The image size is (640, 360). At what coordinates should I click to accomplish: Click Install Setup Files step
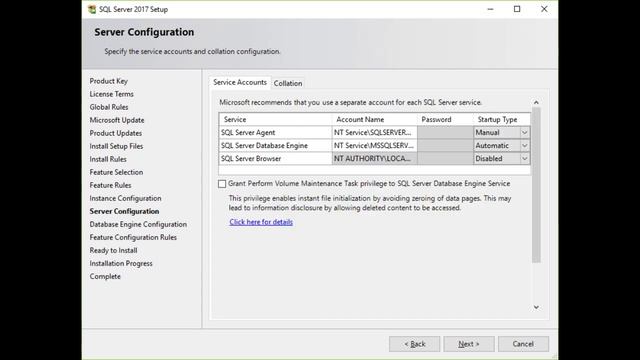point(116,146)
